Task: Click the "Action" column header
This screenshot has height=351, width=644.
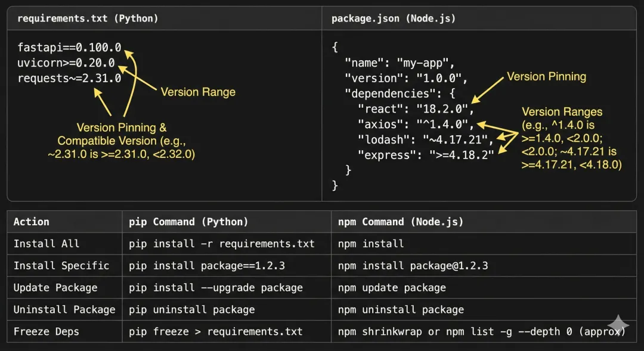Action: pos(32,222)
